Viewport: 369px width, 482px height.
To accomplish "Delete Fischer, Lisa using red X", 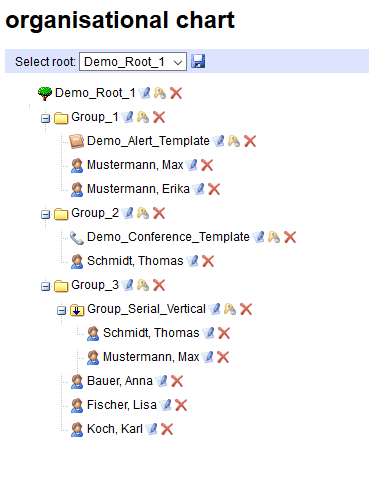I will coord(181,405).
